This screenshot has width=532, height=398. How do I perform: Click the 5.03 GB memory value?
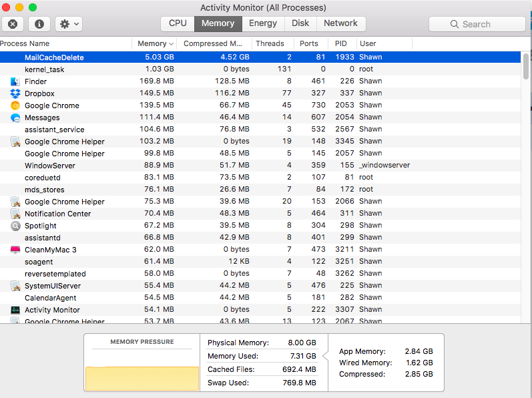[x=159, y=57]
